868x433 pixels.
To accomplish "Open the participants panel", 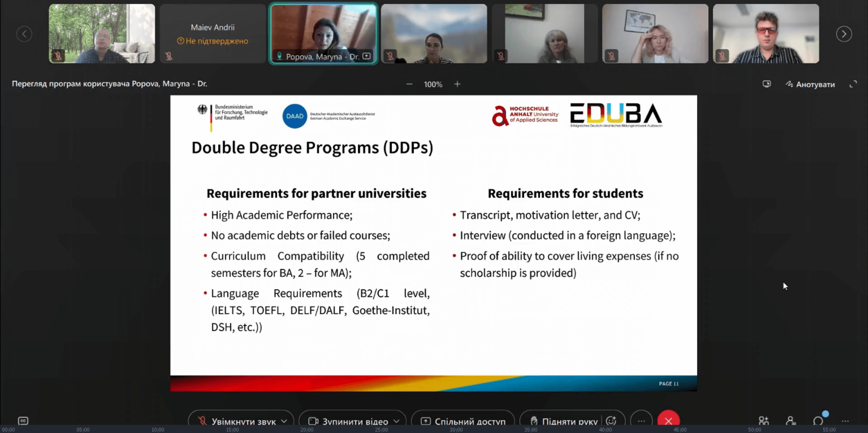I will pos(791,421).
